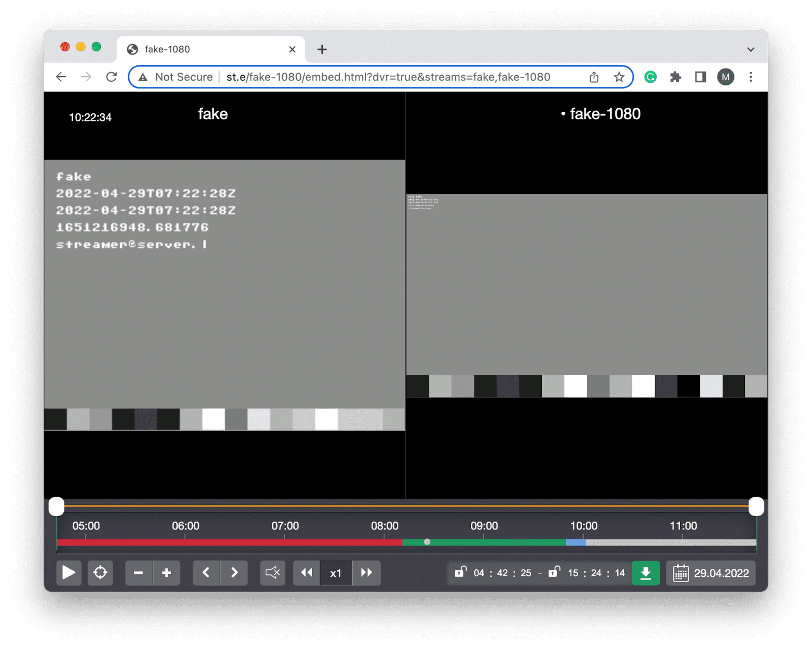This screenshot has height=650, width=812.
Task: Click the 10:22:34 clock overlay
Action: coord(90,117)
